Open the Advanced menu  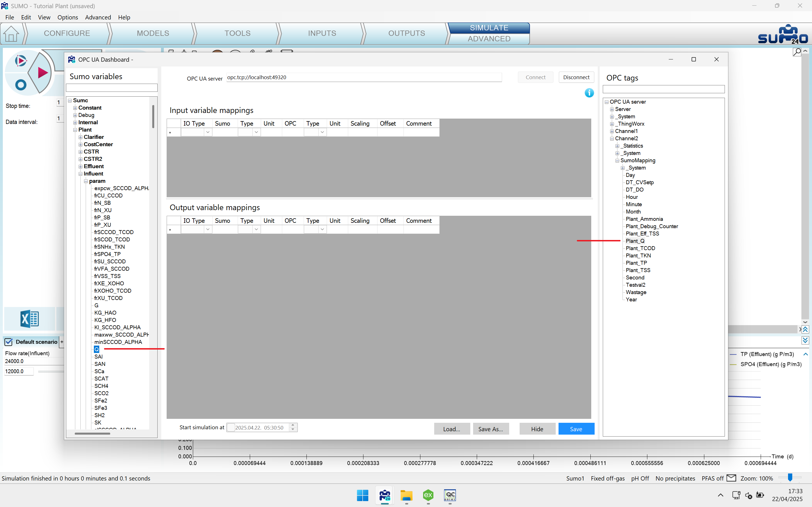[x=98, y=17]
